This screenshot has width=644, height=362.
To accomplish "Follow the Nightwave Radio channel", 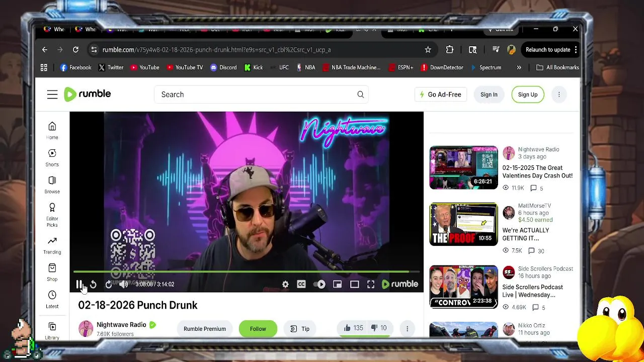I will (258, 329).
